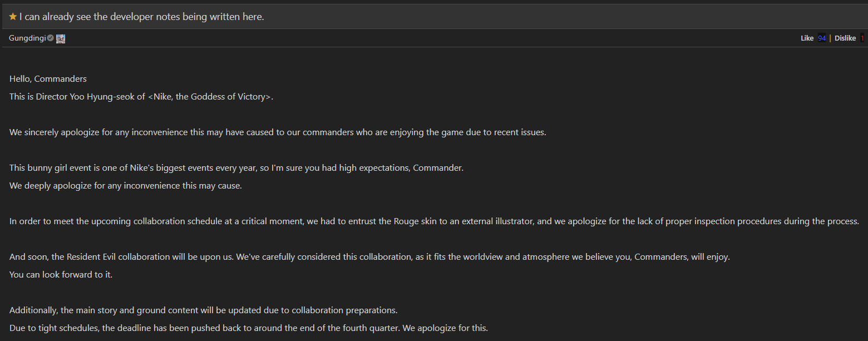Click the line about the fourth quarter deadline
The image size is (868, 341).
248,328
